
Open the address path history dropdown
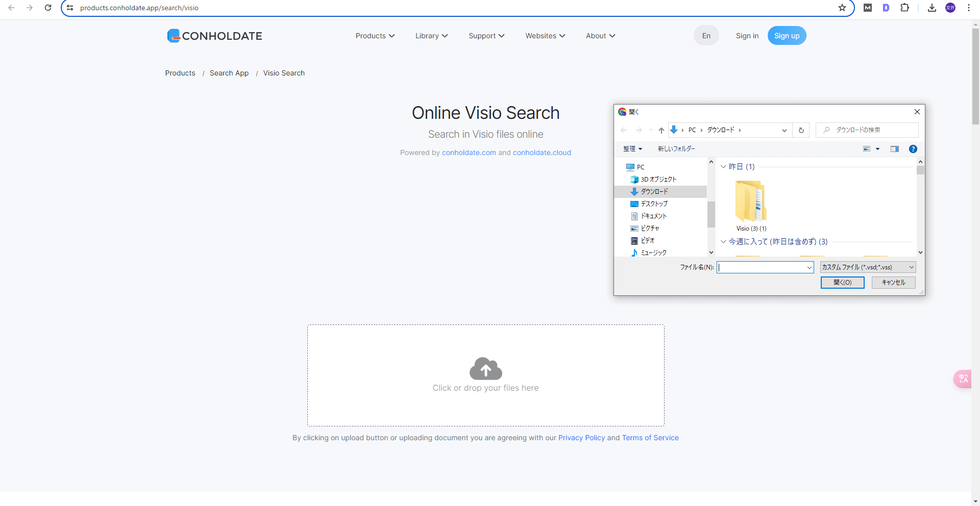pyautogui.click(x=785, y=130)
